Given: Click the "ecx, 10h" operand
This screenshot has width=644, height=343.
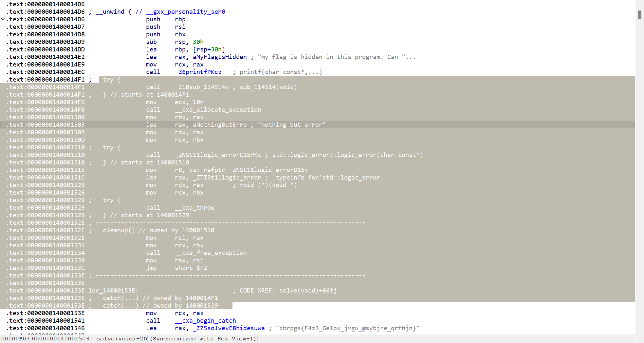Looking at the screenshot, I should 189,102.
